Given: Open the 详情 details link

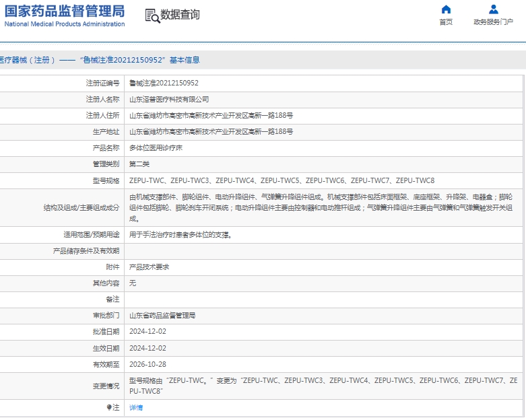Looking at the screenshot, I should [x=136, y=408].
